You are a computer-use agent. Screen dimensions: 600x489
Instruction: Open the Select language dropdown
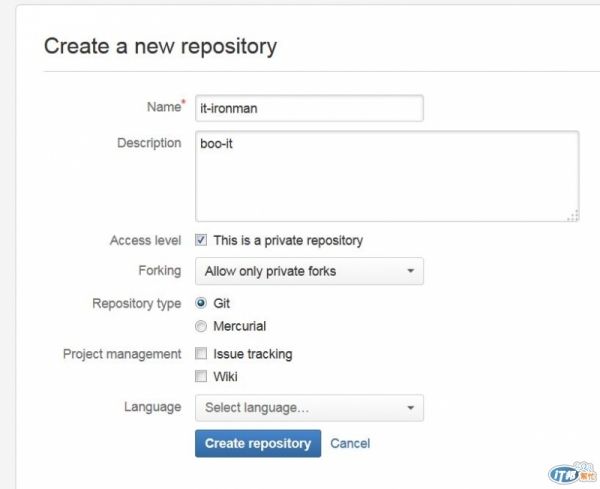[x=309, y=408]
